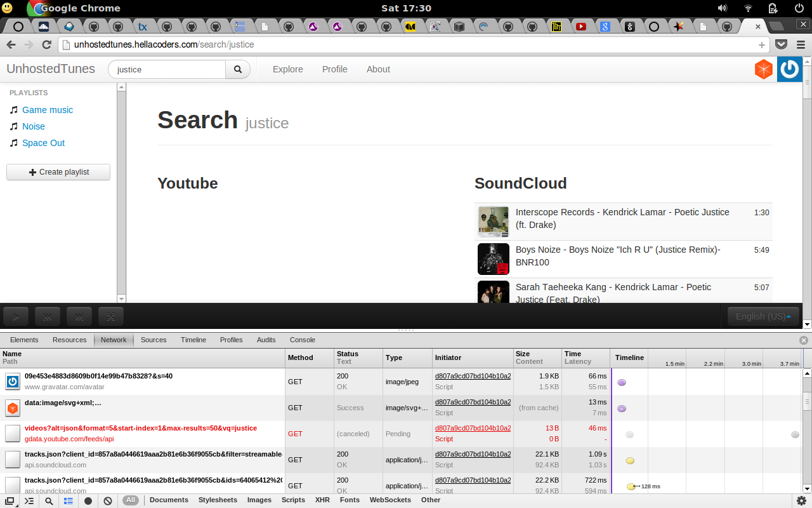812x508 pixels.
Task: Skip to the next track
Action: [81, 316]
